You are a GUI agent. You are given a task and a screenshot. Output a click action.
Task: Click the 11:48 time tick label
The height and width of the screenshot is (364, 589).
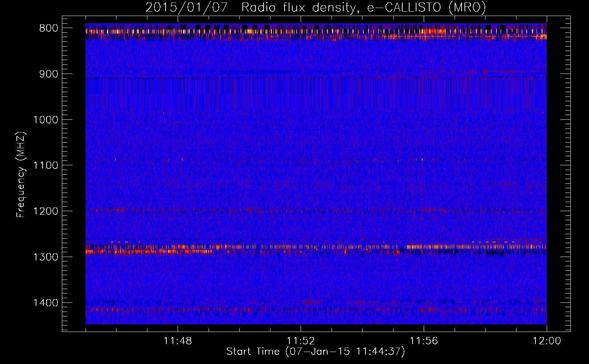click(x=178, y=341)
